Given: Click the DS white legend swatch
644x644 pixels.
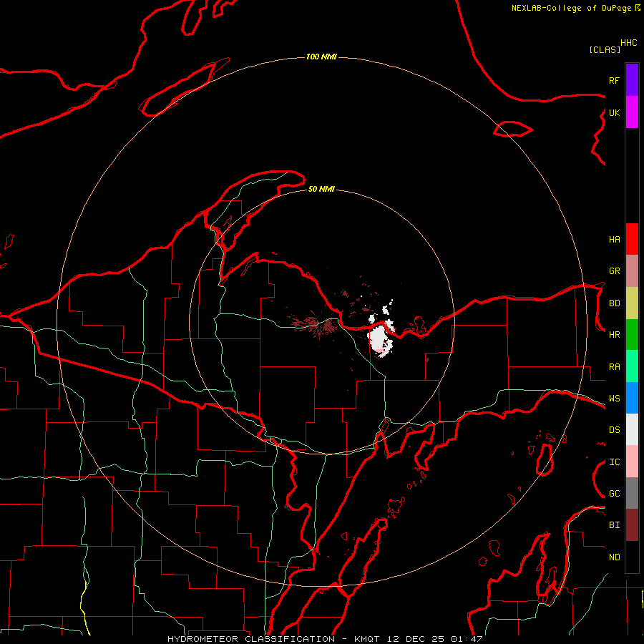Looking at the screenshot, I should coord(632,429).
